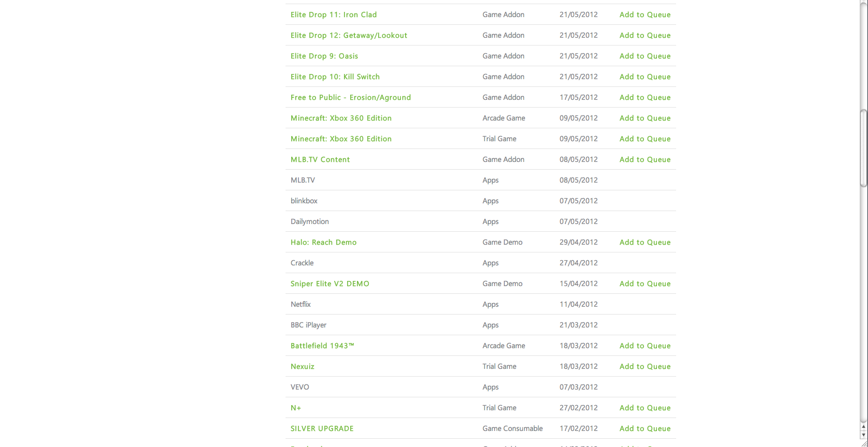This screenshot has height=447, width=868.
Task: Click the scrollbar up arrow
Action: (x=863, y=427)
